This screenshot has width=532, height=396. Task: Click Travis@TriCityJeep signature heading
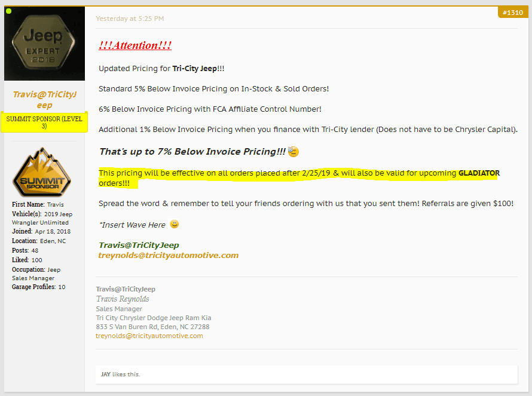[126, 289]
